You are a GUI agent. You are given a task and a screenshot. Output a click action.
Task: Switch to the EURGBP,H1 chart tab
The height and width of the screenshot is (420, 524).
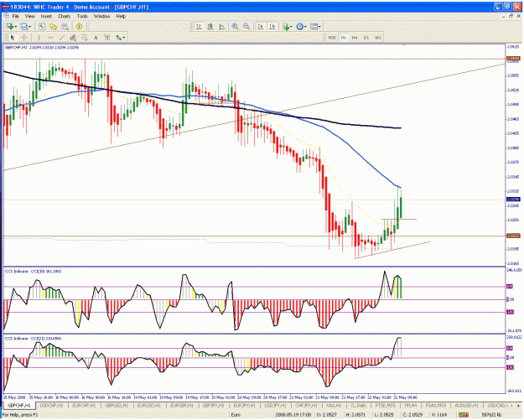point(181,406)
